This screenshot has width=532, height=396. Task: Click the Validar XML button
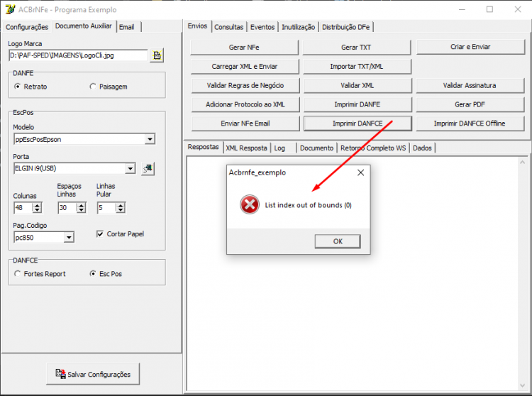click(x=358, y=85)
